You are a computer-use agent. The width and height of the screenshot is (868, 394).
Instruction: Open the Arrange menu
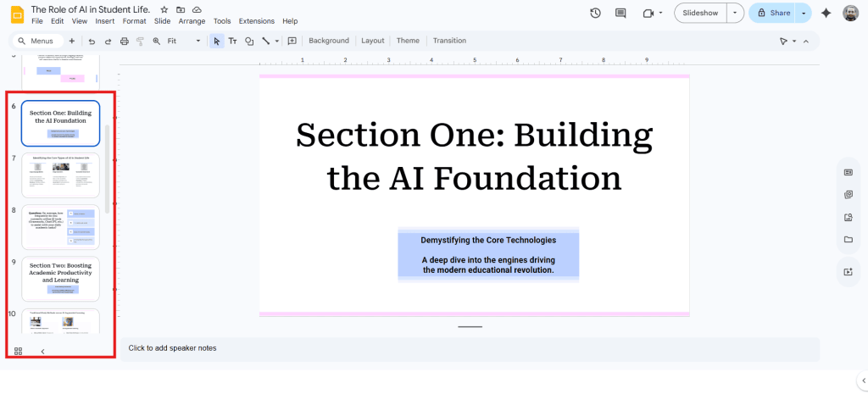tap(192, 21)
